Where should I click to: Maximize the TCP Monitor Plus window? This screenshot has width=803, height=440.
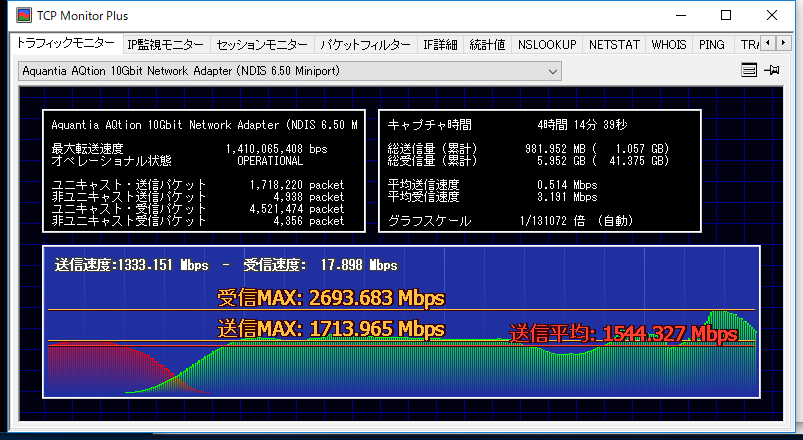point(726,15)
